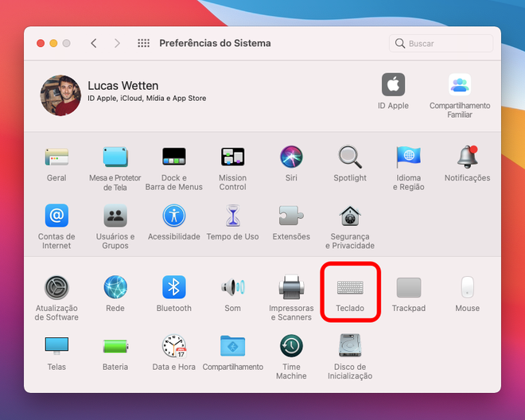Image resolution: width=525 pixels, height=420 pixels.
Task: Close the Preferências do Sistema window
Action: click(41, 43)
